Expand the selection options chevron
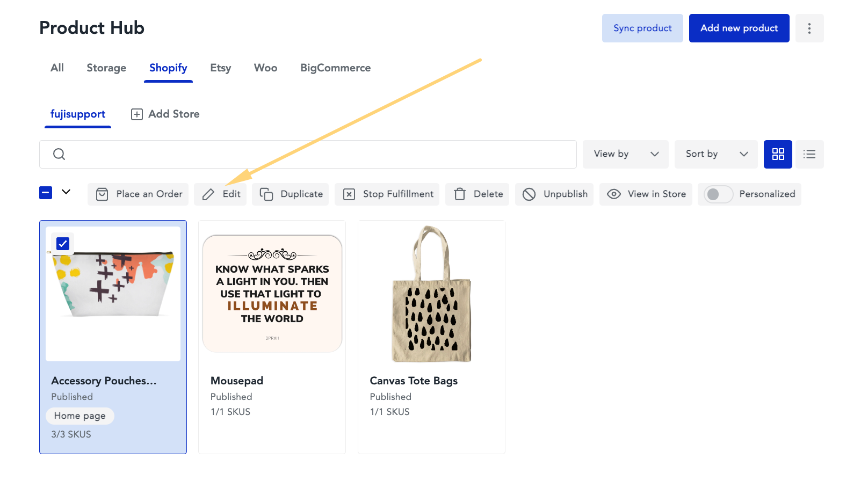The width and height of the screenshot is (868, 481). click(66, 192)
